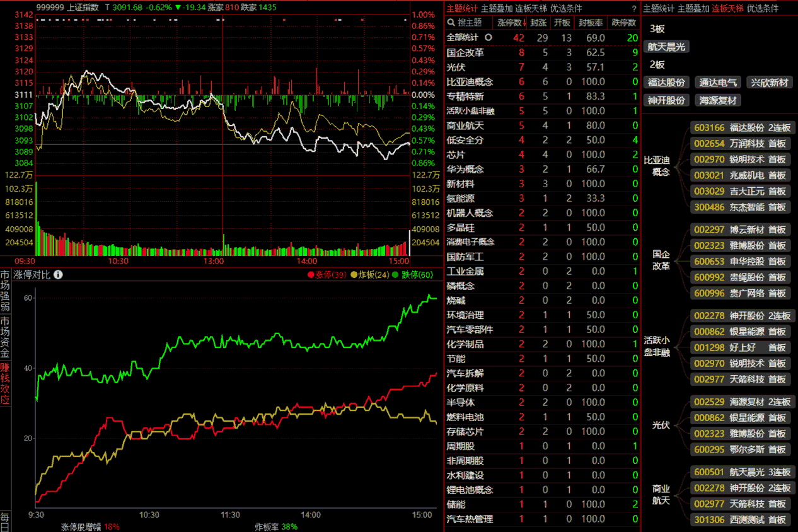Toggle the yellow 炸板(24) legend series
Screen dimensions: 798x532
(x=370, y=275)
